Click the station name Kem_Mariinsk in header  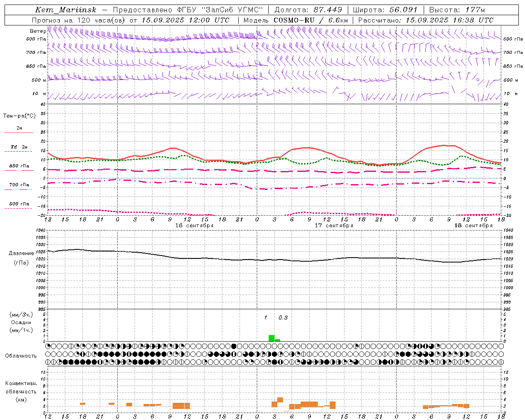pyautogui.click(x=66, y=10)
